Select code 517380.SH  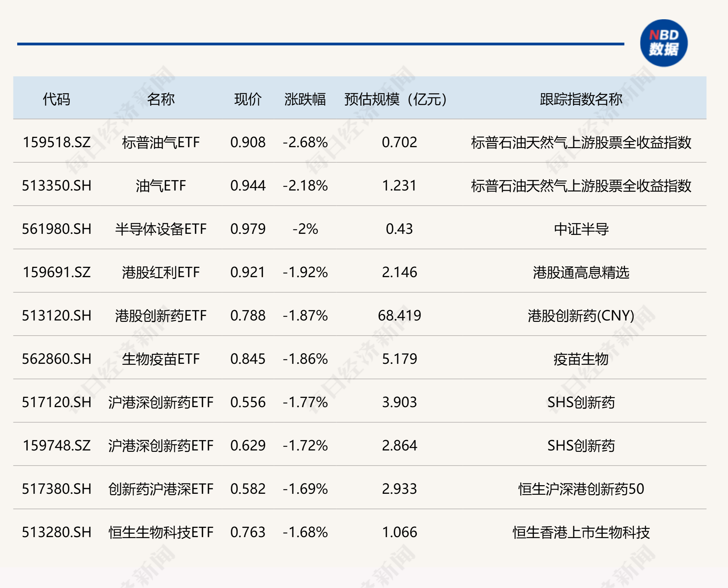coord(56,489)
